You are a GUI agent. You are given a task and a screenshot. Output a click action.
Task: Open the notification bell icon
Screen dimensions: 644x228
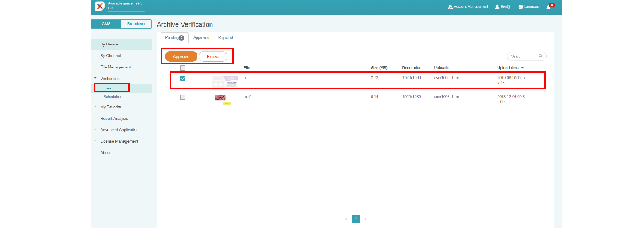[548, 7]
